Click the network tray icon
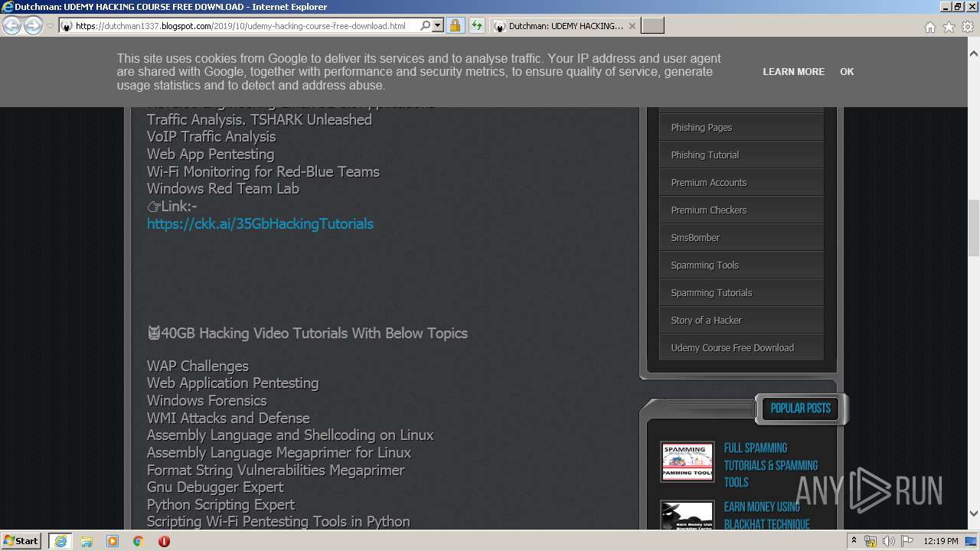Image resolution: width=980 pixels, height=551 pixels. tap(871, 541)
